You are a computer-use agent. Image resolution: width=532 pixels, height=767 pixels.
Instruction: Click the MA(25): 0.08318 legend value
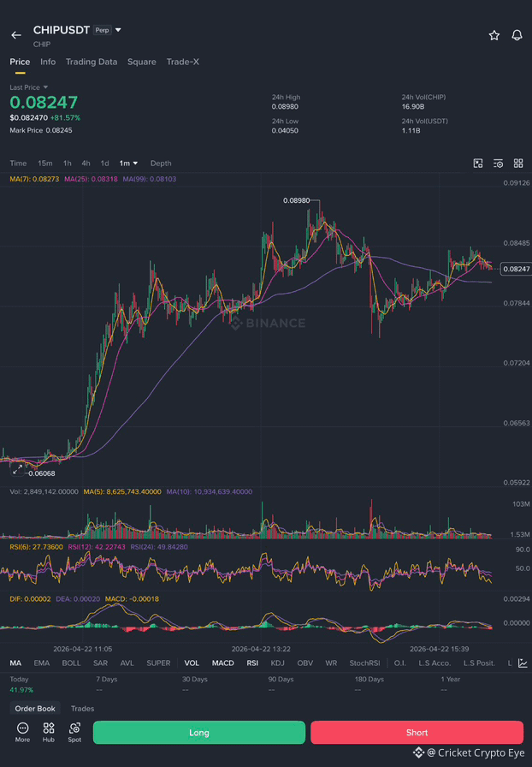tap(91, 179)
